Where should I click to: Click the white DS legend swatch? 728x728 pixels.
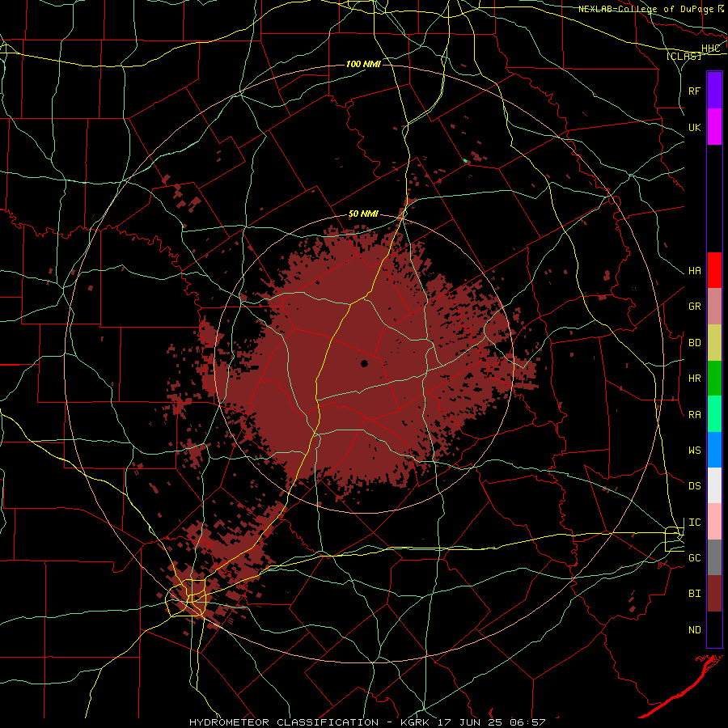pyautogui.click(x=714, y=485)
